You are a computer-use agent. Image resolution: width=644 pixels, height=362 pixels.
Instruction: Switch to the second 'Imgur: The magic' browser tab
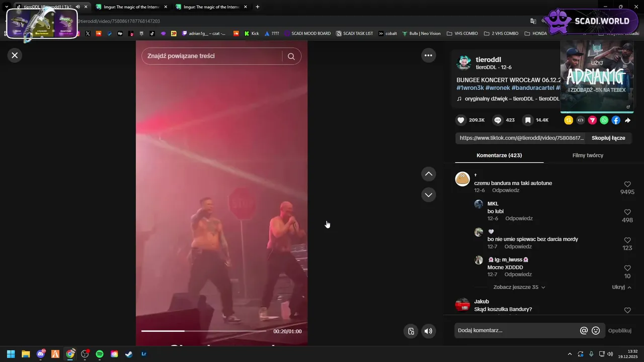[132, 7]
